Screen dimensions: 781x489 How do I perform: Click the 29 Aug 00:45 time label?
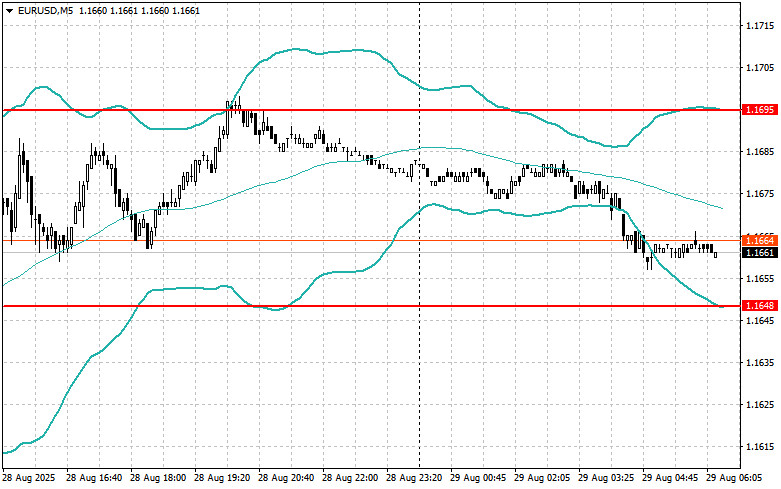(478, 478)
